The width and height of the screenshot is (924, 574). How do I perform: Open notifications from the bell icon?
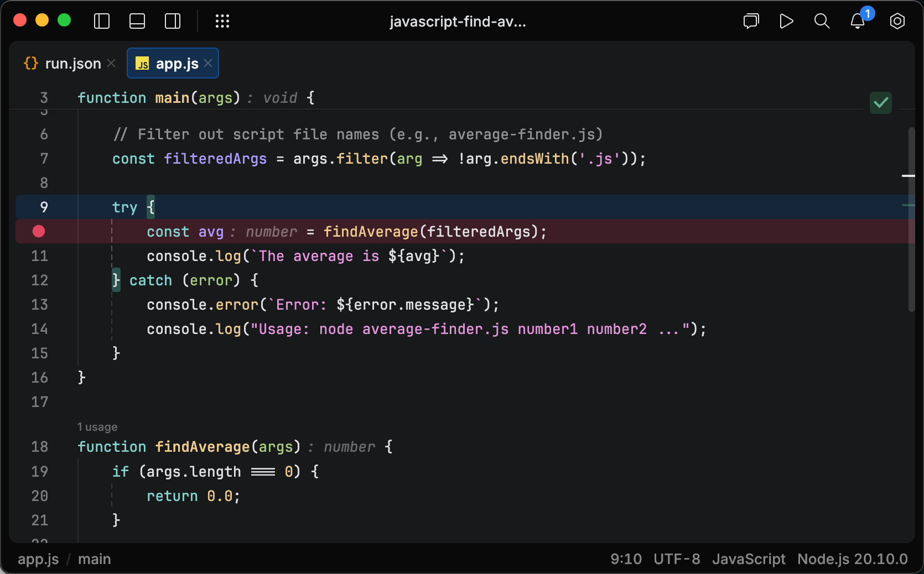point(857,22)
